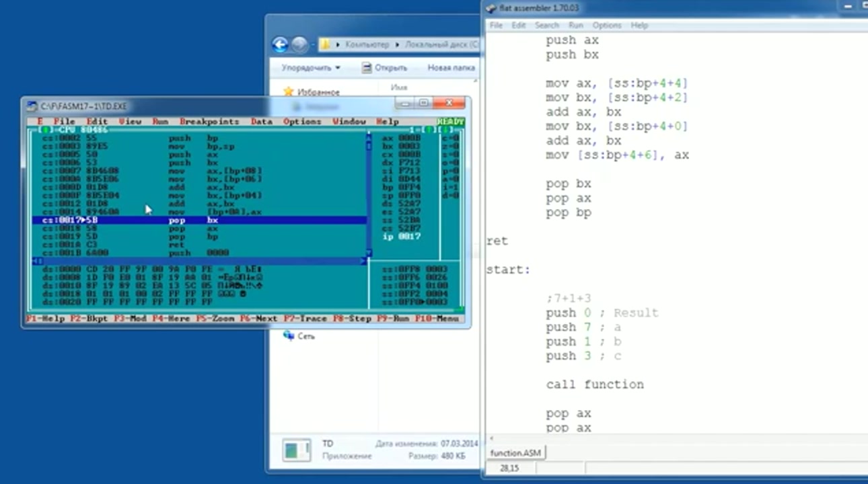Click F10-Menu in debugger status bar
The width and height of the screenshot is (868, 484).
click(x=437, y=319)
